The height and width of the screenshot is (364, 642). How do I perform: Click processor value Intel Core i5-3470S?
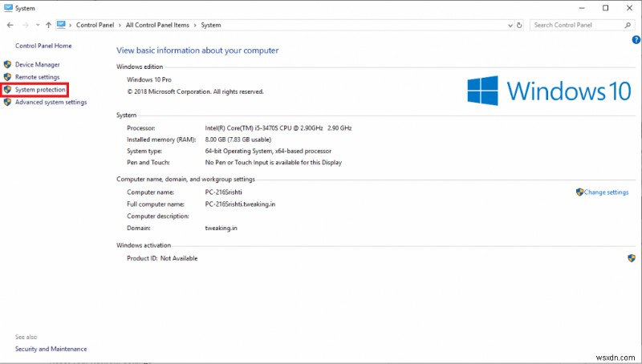(278, 128)
